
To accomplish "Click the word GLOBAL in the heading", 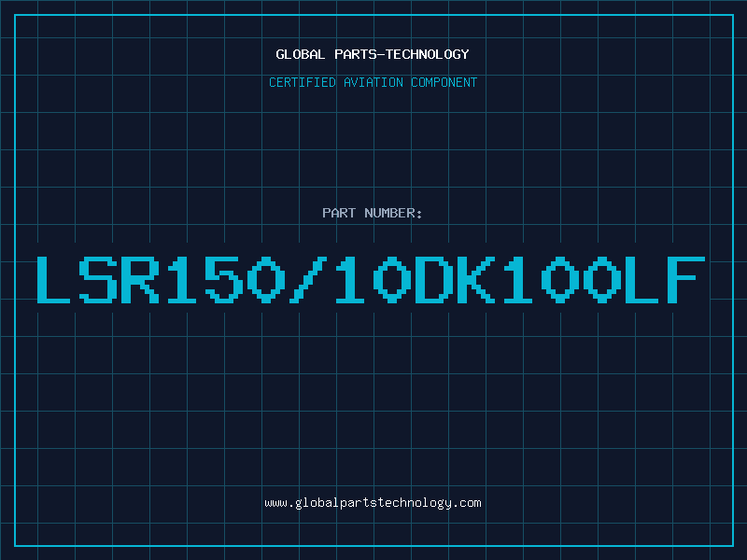I will pyautogui.click(x=300, y=54).
